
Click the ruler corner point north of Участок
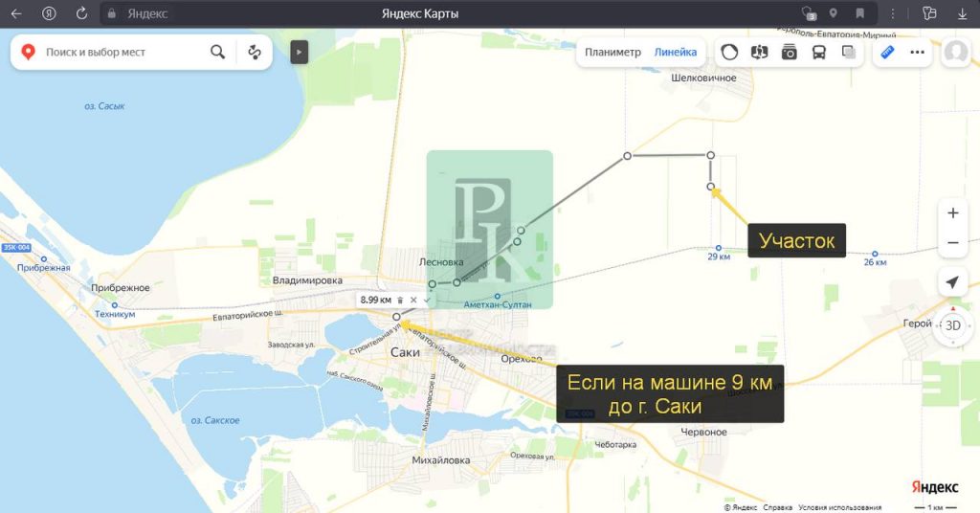(x=711, y=155)
